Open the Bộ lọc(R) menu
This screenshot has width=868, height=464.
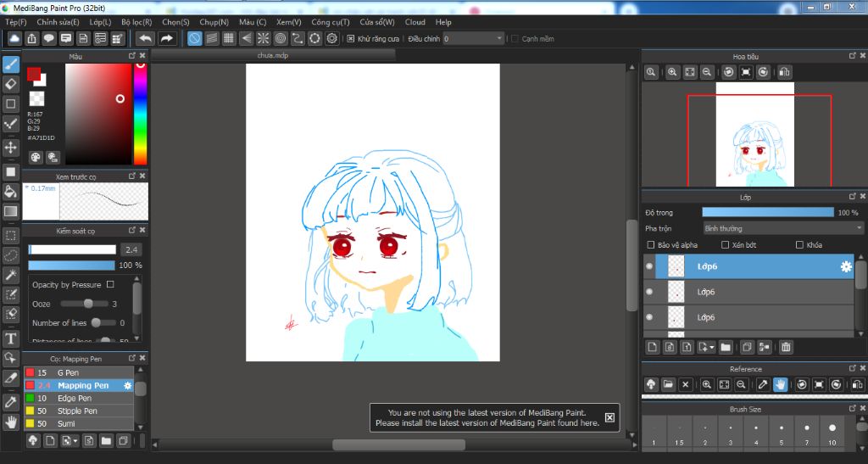pos(136,22)
